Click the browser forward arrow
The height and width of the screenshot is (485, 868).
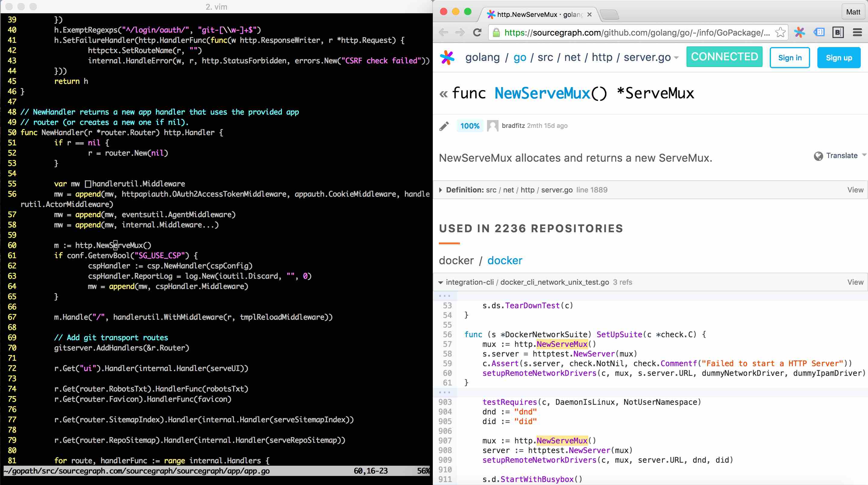460,32
